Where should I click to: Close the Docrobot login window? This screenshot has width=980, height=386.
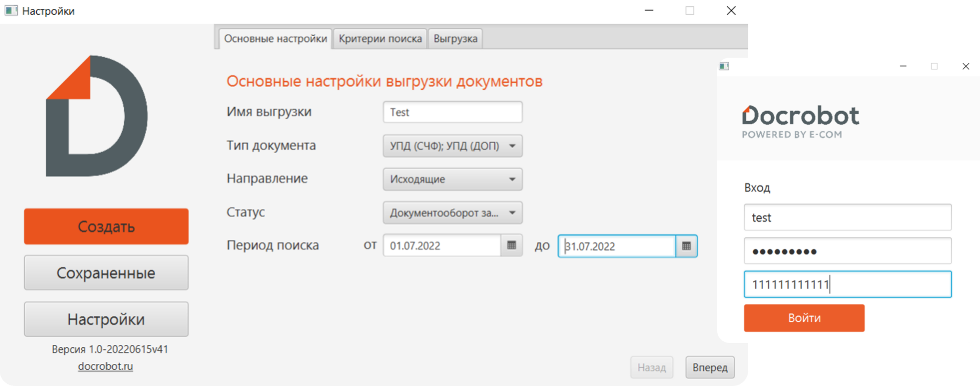[965, 66]
